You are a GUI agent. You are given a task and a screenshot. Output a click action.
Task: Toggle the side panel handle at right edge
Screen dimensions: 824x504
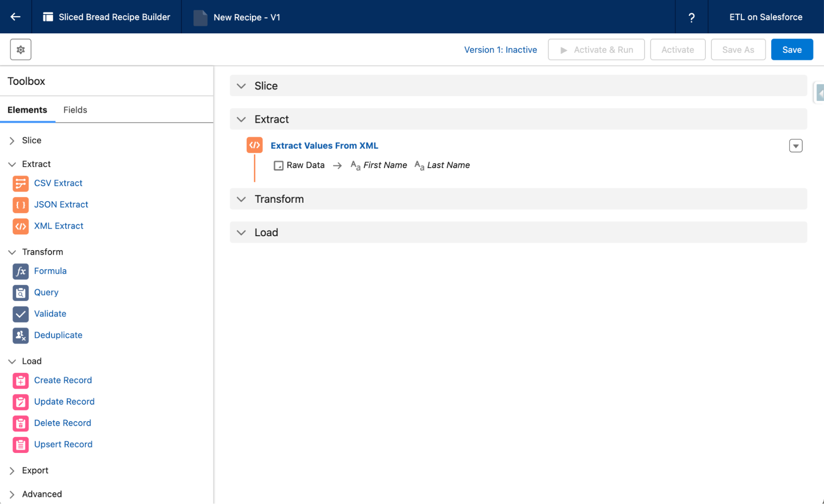[x=820, y=93]
